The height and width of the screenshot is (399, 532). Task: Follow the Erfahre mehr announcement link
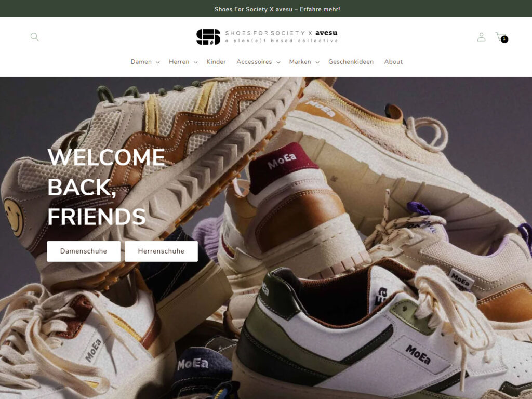pos(277,9)
